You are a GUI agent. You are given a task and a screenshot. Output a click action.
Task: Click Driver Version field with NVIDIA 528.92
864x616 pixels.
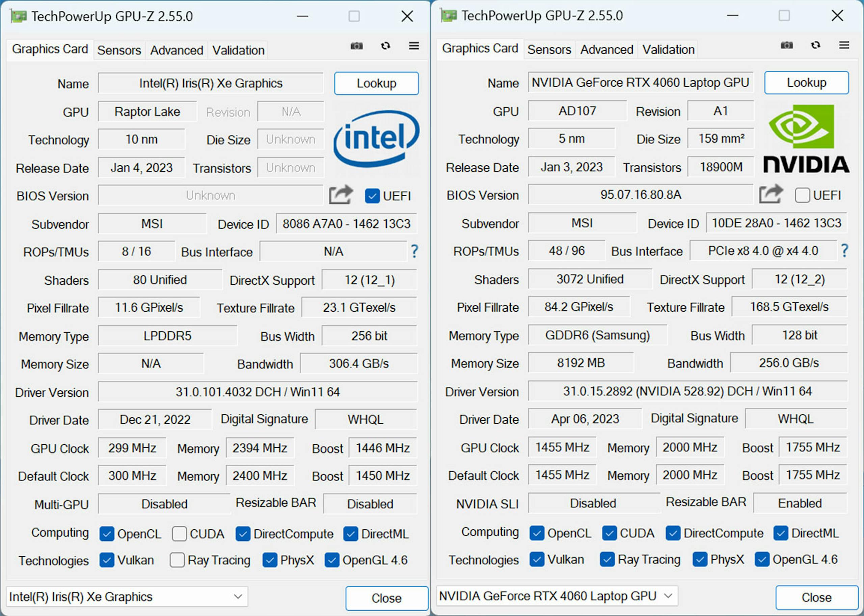point(688,391)
